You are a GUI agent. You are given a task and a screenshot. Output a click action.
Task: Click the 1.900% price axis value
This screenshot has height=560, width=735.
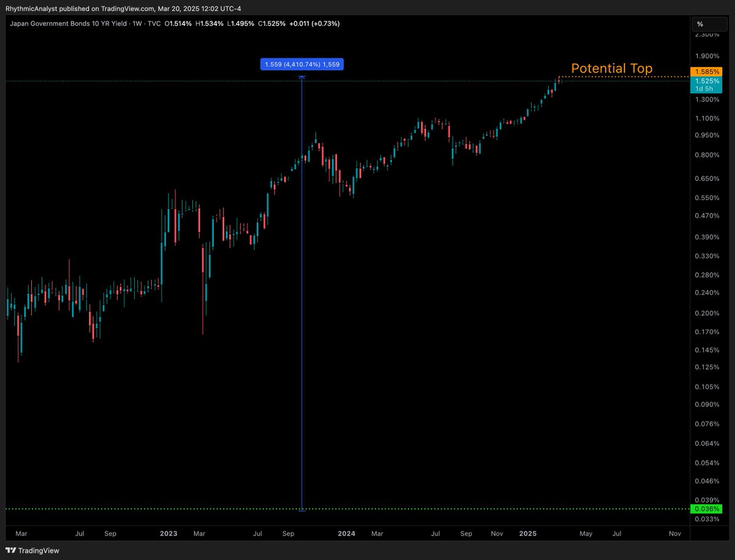coord(706,55)
